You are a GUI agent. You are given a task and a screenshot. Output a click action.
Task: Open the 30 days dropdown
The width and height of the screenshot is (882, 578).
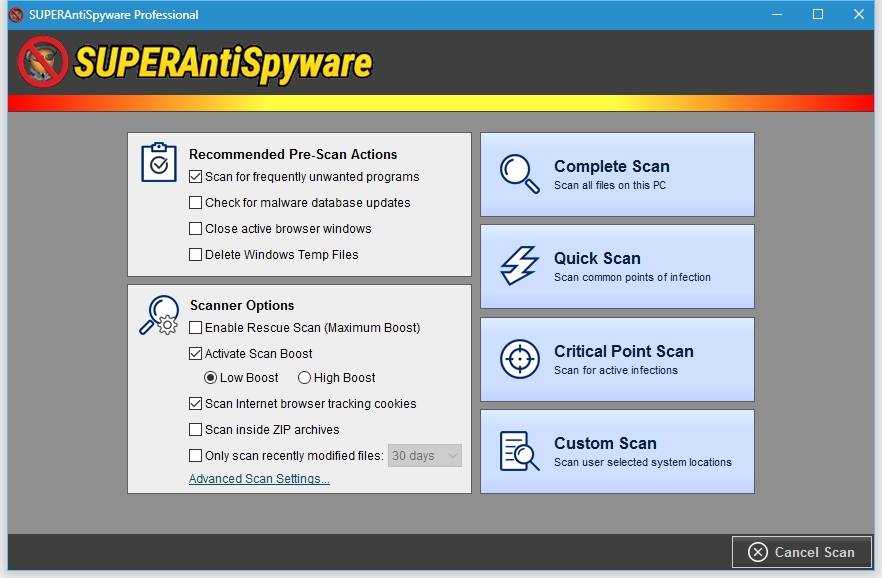pos(425,456)
